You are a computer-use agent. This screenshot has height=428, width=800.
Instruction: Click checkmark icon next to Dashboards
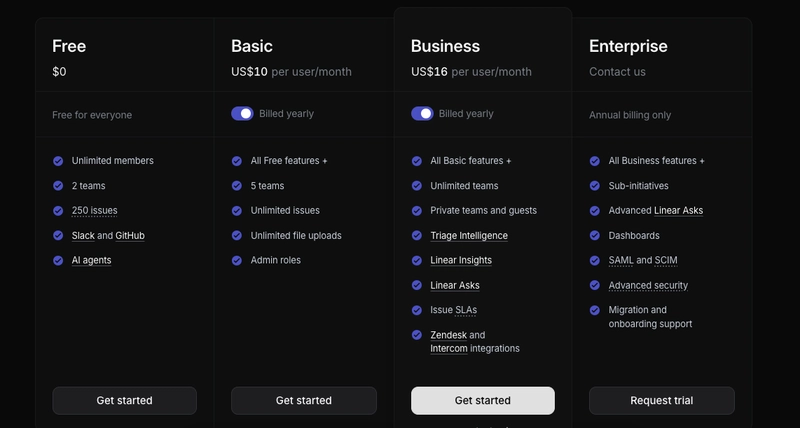click(x=595, y=235)
